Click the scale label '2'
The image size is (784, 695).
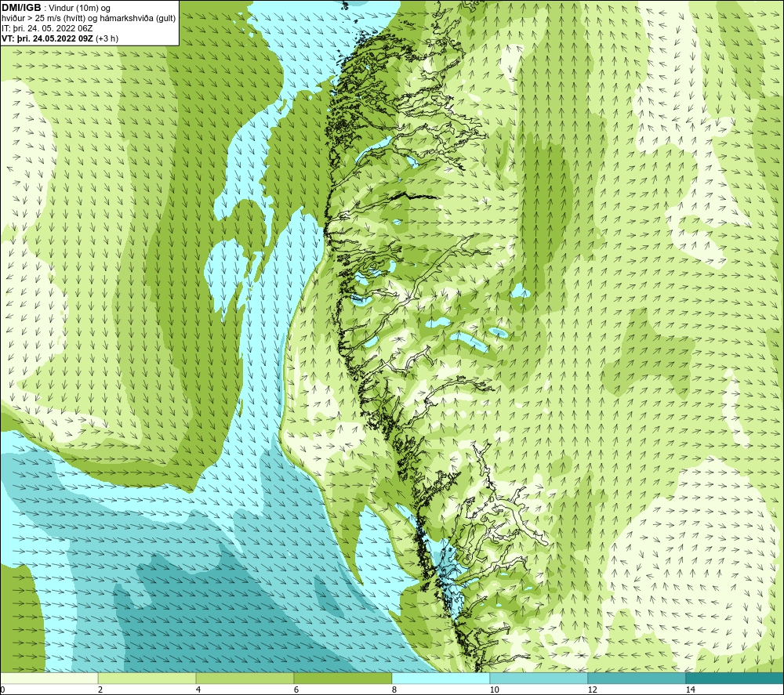pos(100,690)
